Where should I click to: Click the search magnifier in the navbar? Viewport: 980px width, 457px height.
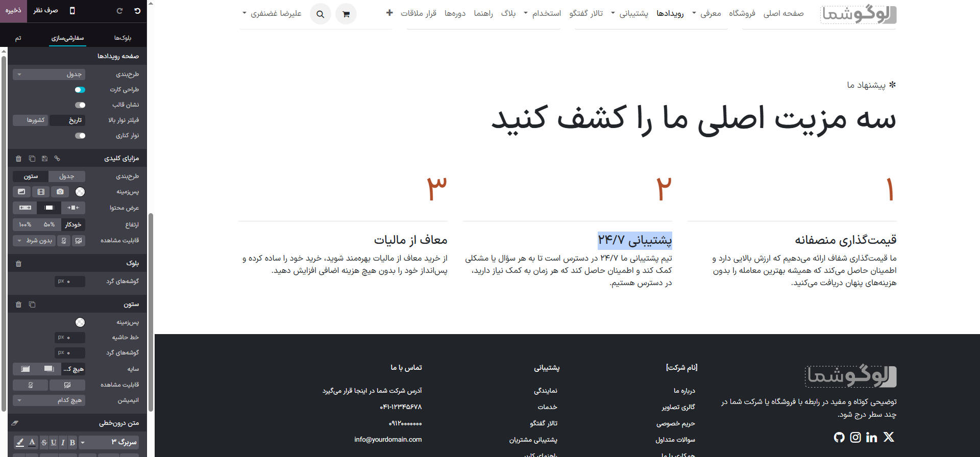[320, 14]
